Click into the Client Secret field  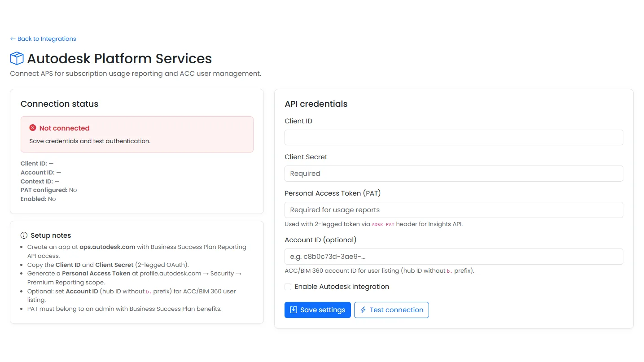coord(454,174)
